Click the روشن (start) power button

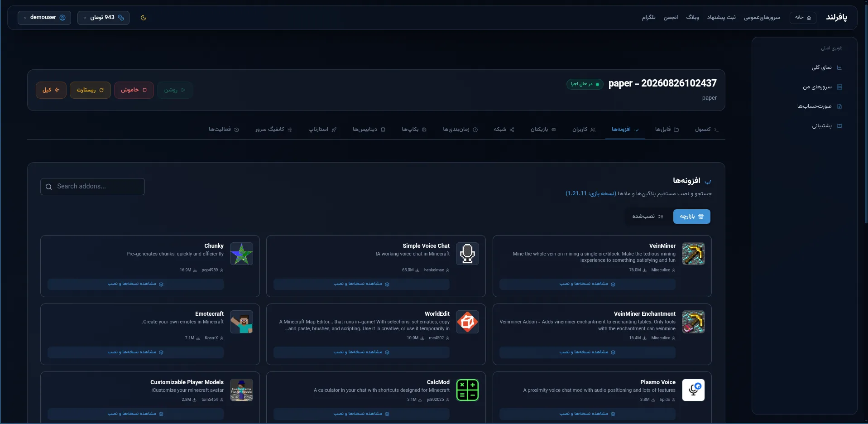[x=175, y=90]
